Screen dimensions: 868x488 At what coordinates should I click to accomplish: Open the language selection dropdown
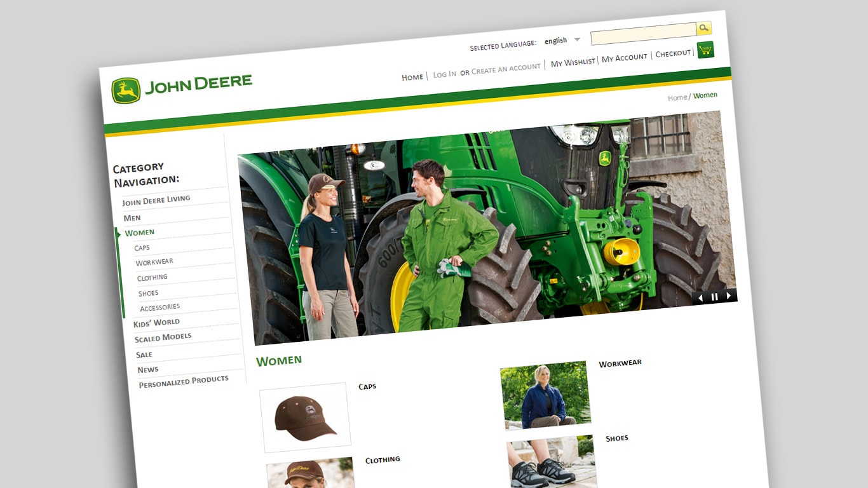(576, 39)
